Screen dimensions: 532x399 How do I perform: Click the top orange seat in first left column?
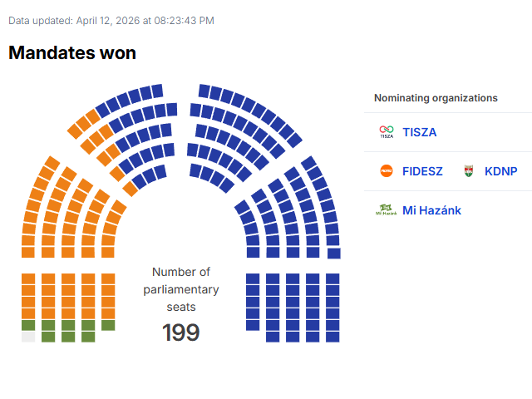coord(28,278)
